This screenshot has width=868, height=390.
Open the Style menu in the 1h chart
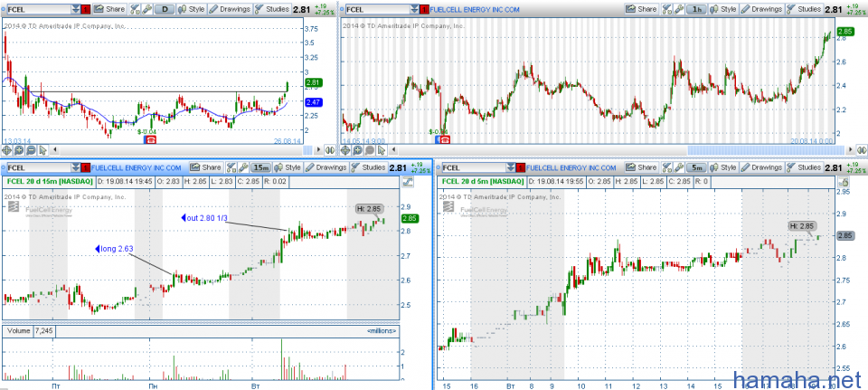[723, 9]
